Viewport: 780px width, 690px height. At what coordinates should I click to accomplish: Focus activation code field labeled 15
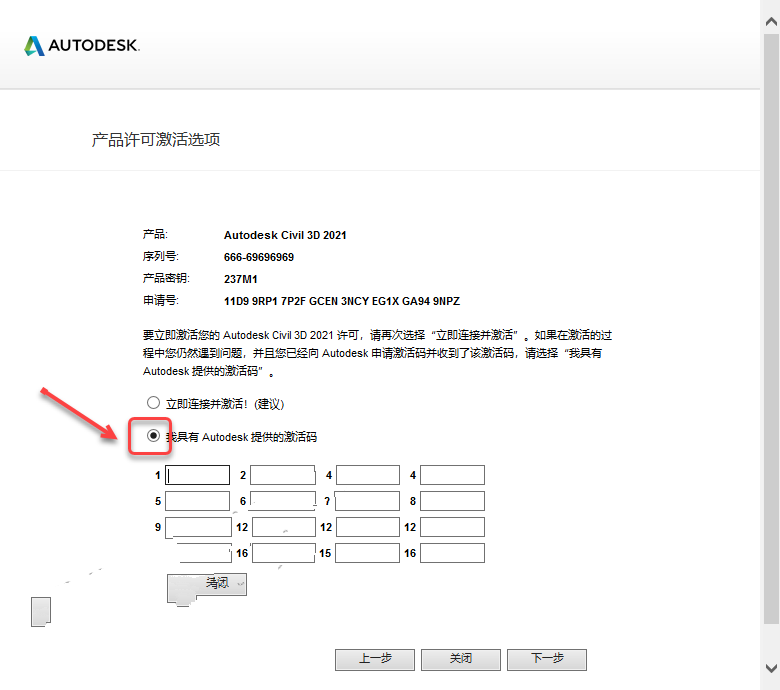click(368, 553)
